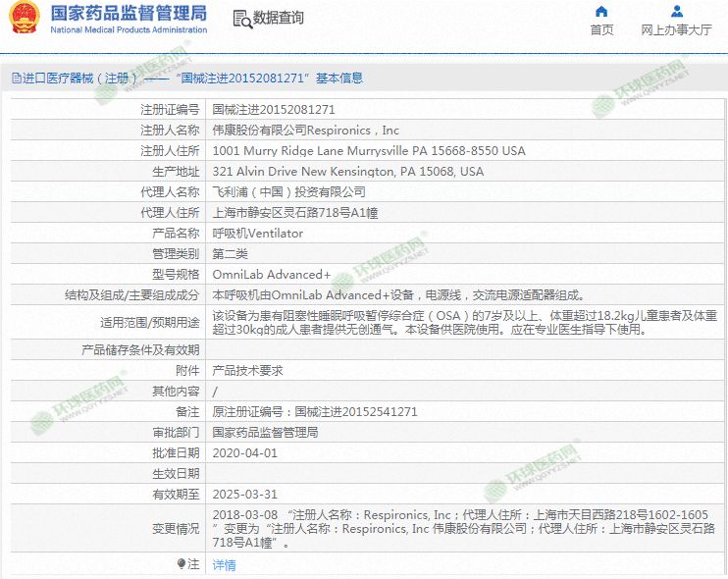Click the agent name 飞利浦（中国）投资有限公司

tap(288, 192)
